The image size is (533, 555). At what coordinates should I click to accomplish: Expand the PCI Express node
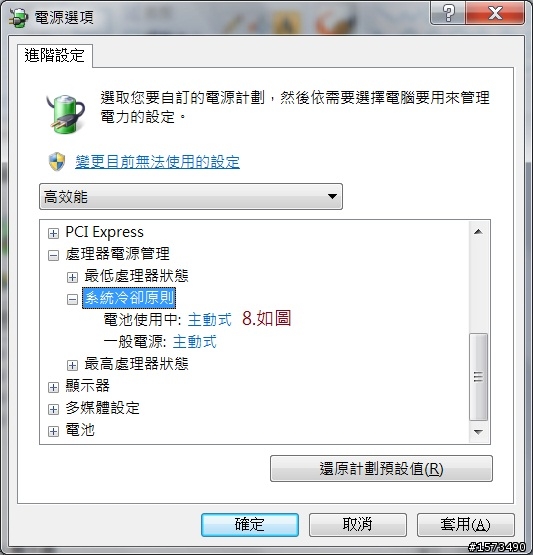53,233
